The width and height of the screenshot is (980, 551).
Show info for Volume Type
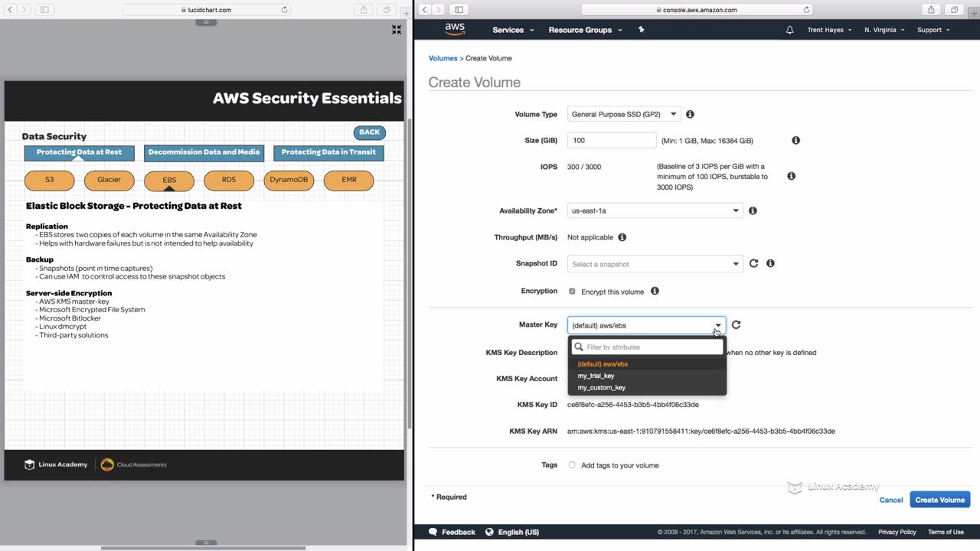[x=690, y=114]
